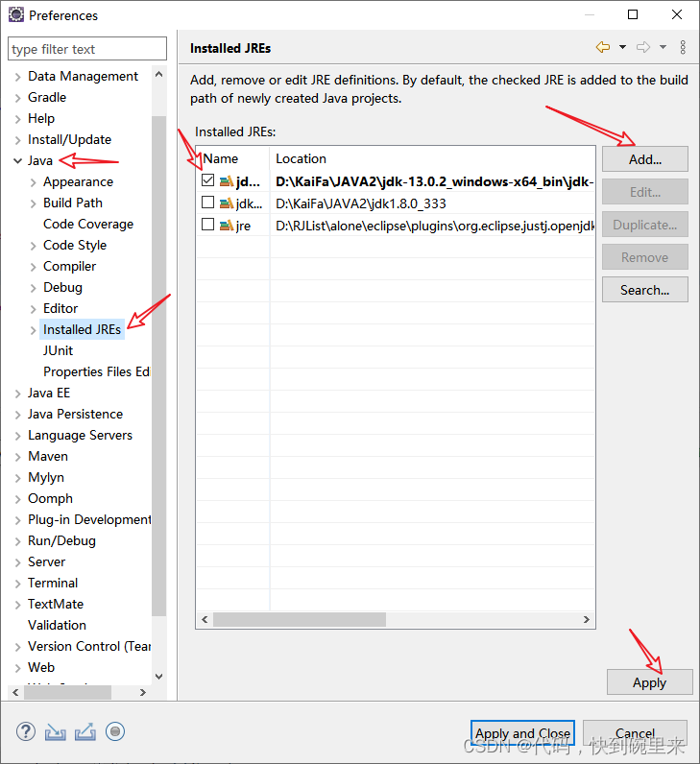The width and height of the screenshot is (700, 764).
Task: Click the Remove button
Action: tap(645, 257)
